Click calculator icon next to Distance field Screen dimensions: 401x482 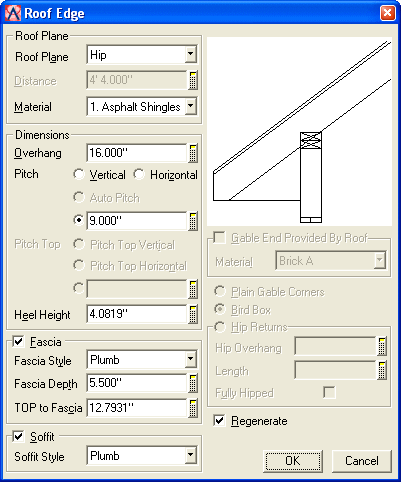click(x=193, y=80)
